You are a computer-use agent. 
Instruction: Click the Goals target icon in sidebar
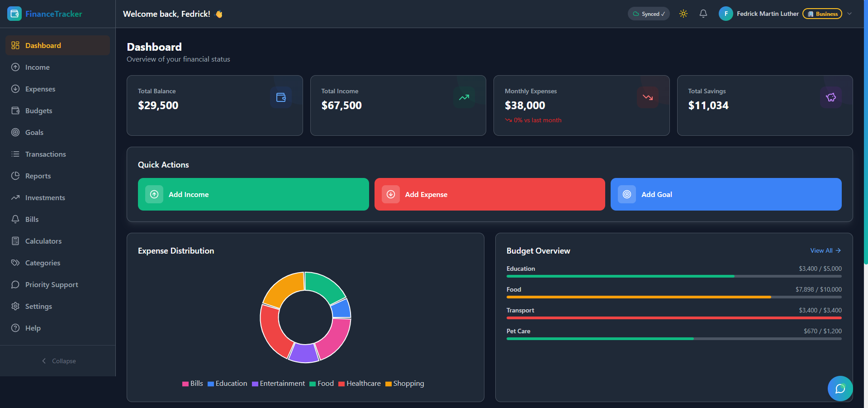[x=15, y=132]
